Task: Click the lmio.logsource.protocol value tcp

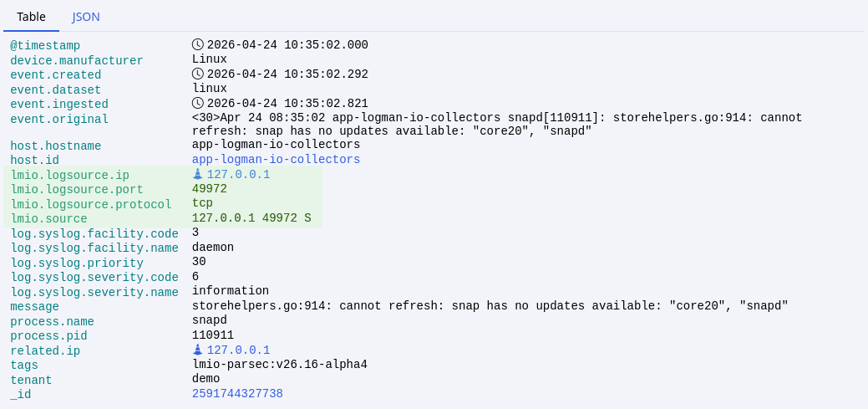Action: pos(202,203)
